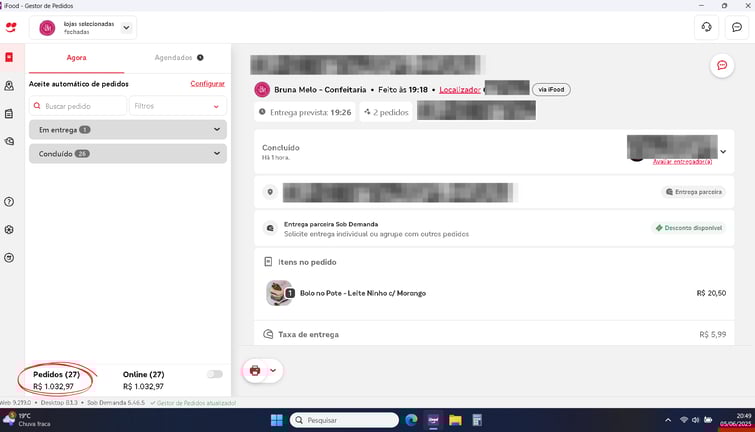755x432 pixels.
Task: Click the print order icon
Action: [x=255, y=370]
